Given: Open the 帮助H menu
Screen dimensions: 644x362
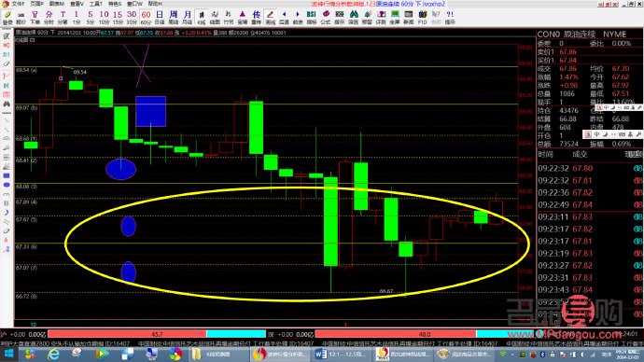Looking at the screenshot, I should pyautogui.click(x=154, y=4).
